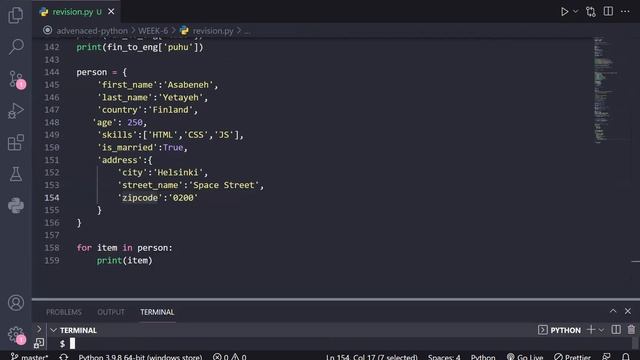Select the PYTHON terminal profile

point(559,330)
